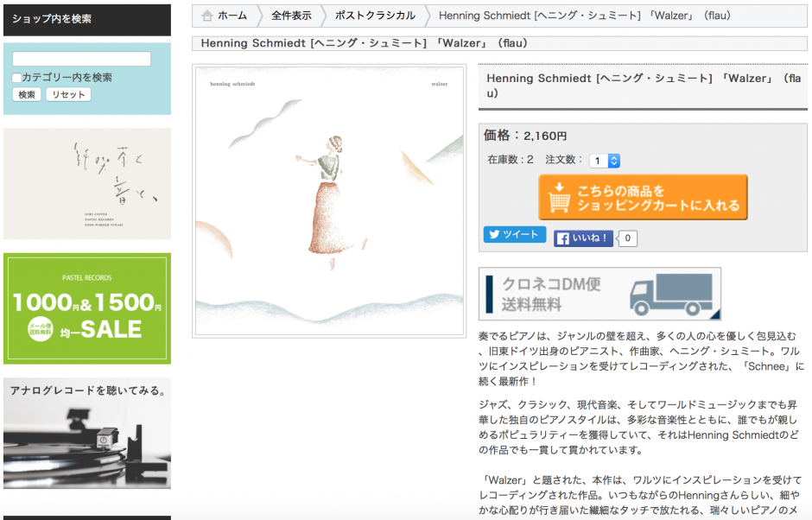The image size is (812, 520).
Task: Open クロネコDM便 送料無料 banner
Action: (x=599, y=294)
